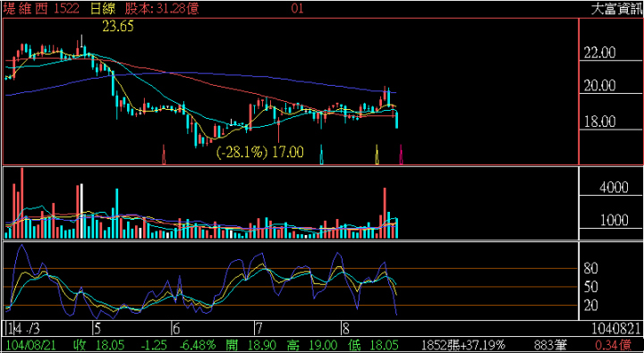Click the magenta event marker at the chart's end
The image size is (644, 353).
(402, 155)
